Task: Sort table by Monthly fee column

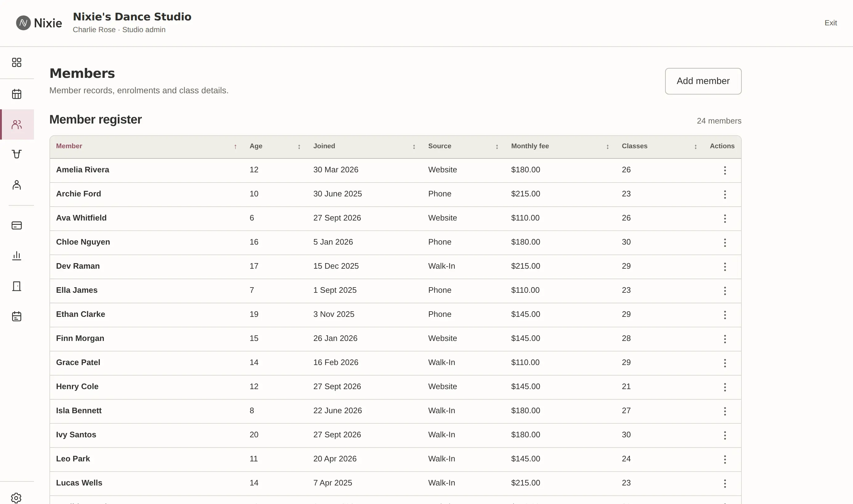Action: [560, 146]
